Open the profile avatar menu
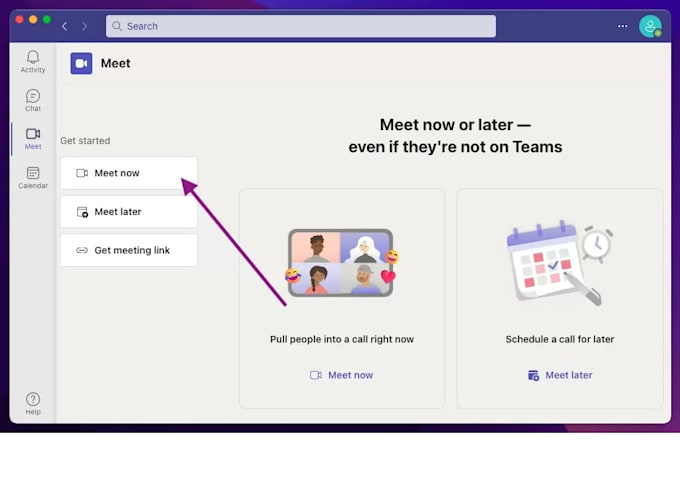Screen dimensions: 680x484 pos(650,26)
